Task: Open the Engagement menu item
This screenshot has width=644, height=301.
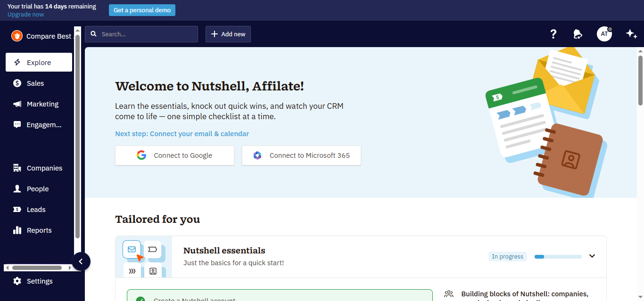Action: click(39, 124)
